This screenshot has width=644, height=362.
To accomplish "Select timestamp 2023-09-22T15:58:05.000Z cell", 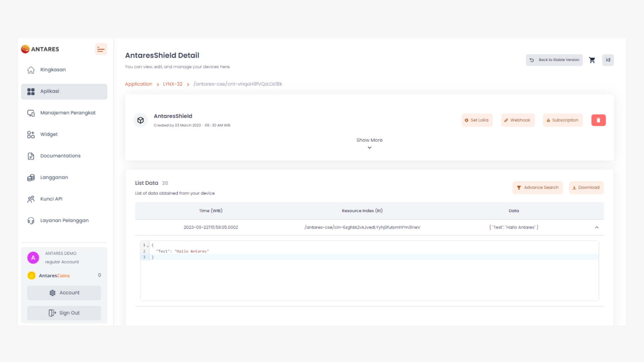I will point(211,227).
